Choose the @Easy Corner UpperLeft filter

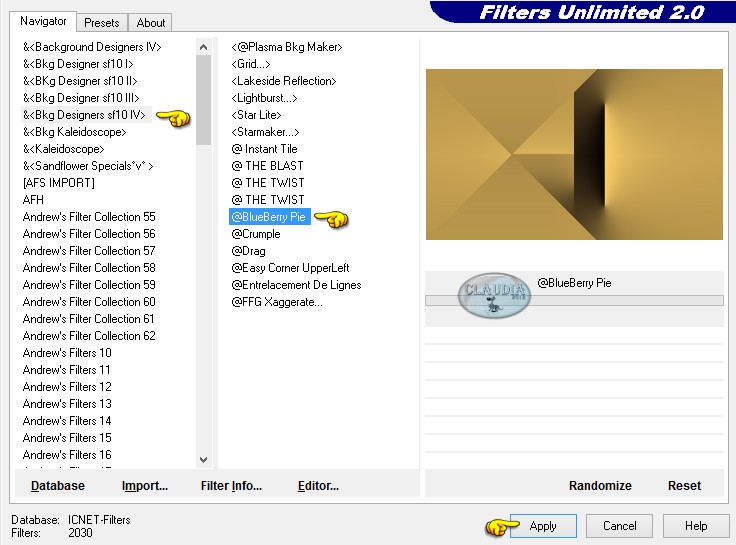click(290, 268)
